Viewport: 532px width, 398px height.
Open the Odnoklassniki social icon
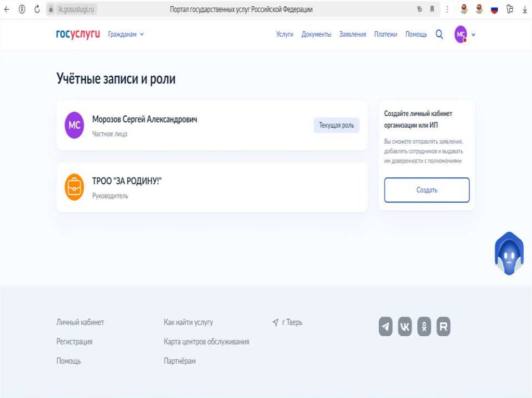tap(424, 326)
